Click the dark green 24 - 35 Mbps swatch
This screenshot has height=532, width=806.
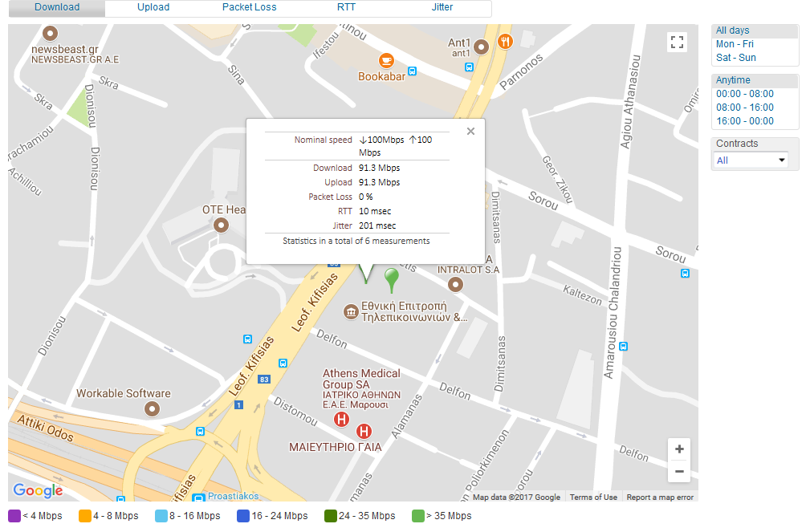[331, 516]
